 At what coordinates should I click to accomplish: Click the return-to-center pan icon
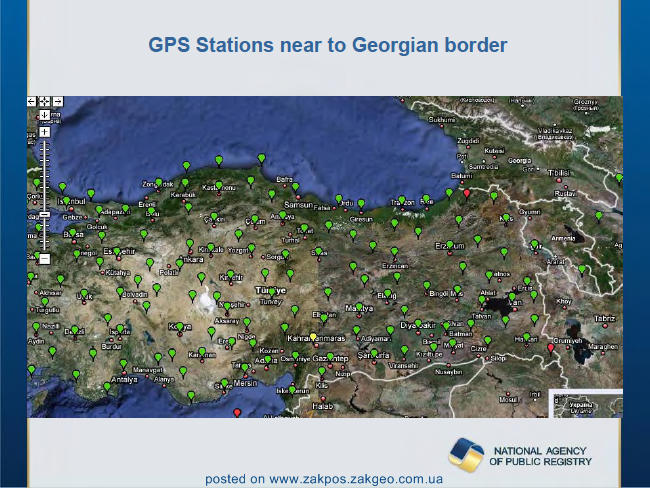(44, 101)
